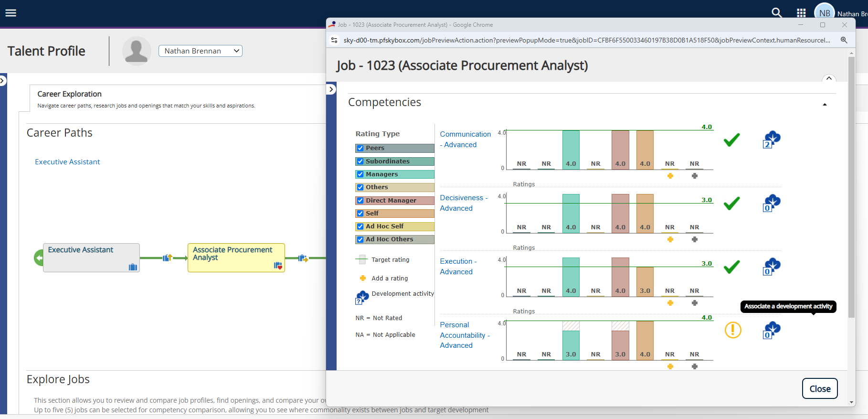Uncheck the Peers rating type

[360, 148]
